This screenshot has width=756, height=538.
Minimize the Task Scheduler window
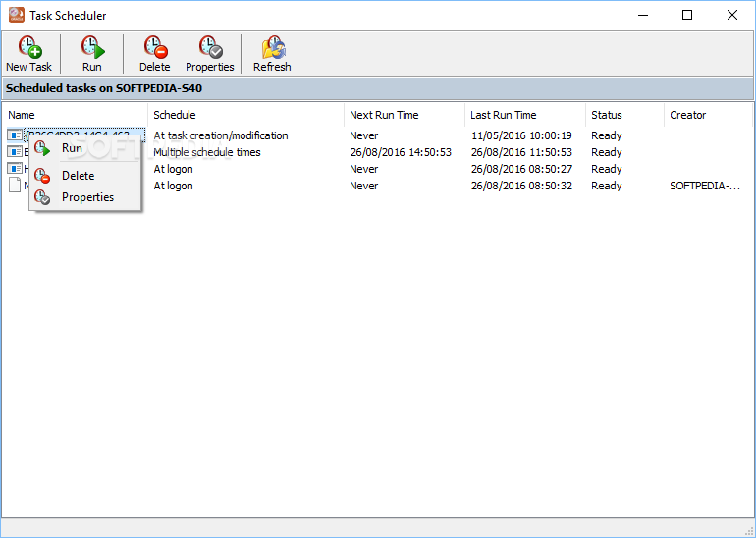pyautogui.click(x=643, y=15)
